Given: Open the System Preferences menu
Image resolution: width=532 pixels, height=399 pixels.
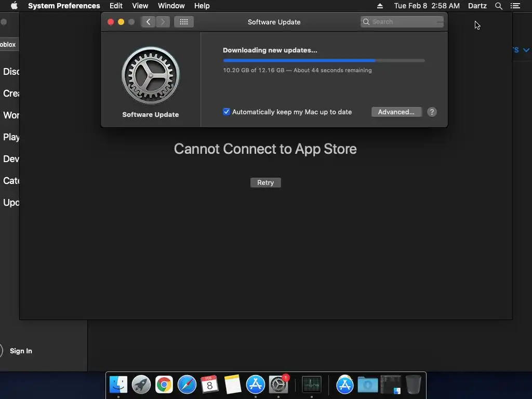Looking at the screenshot, I should coord(64,6).
